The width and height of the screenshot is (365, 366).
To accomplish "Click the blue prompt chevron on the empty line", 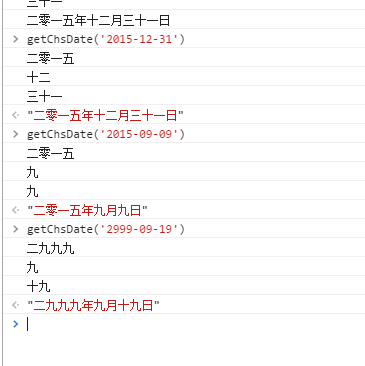I will pos(15,324).
